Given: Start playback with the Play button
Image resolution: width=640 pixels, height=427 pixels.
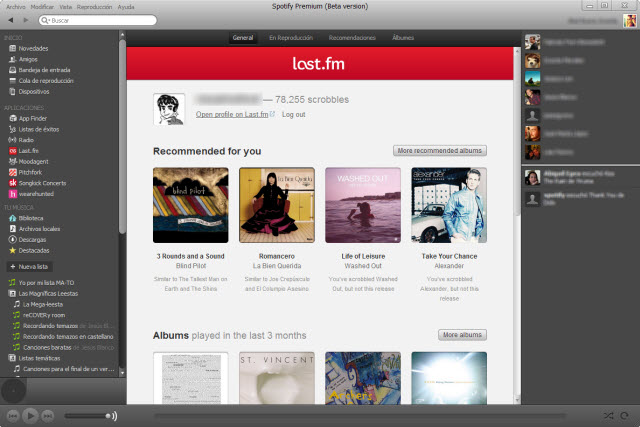Looking at the screenshot, I should coord(30,416).
